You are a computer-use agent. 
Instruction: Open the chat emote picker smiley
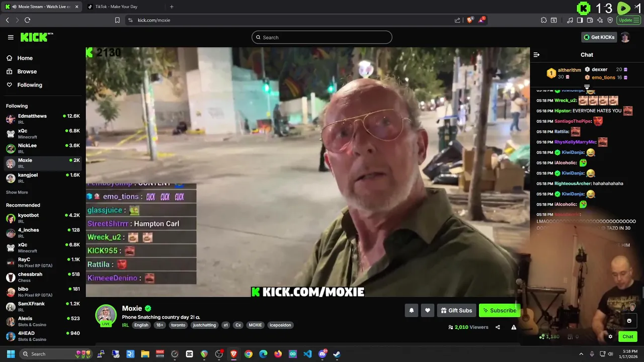coord(629,321)
